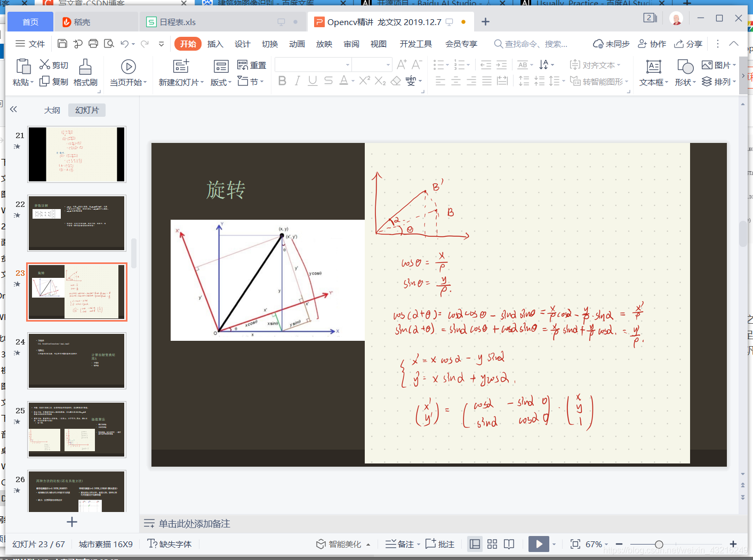This screenshot has width=753, height=560.
Task: Toggle Superscript formatting
Action: point(364,81)
